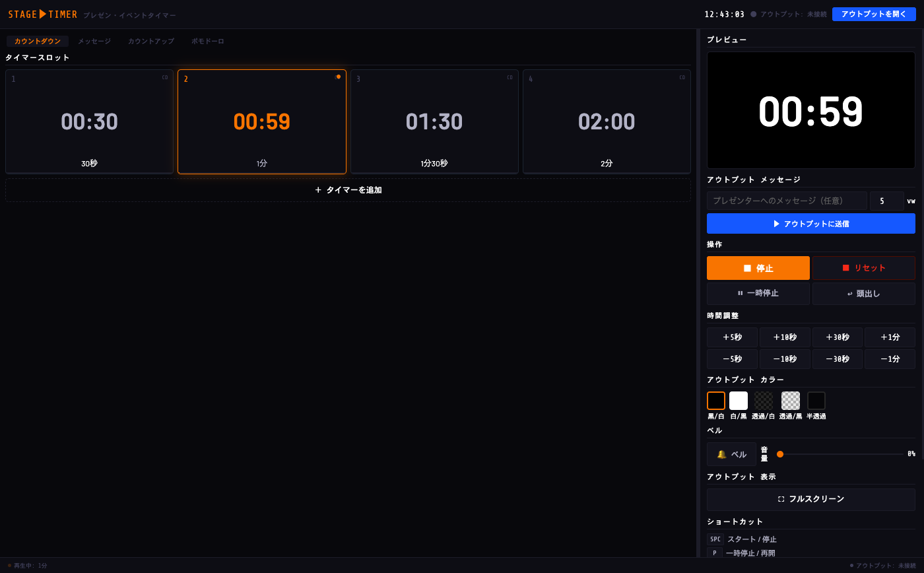Send message with アウトプットに送信

(x=810, y=224)
